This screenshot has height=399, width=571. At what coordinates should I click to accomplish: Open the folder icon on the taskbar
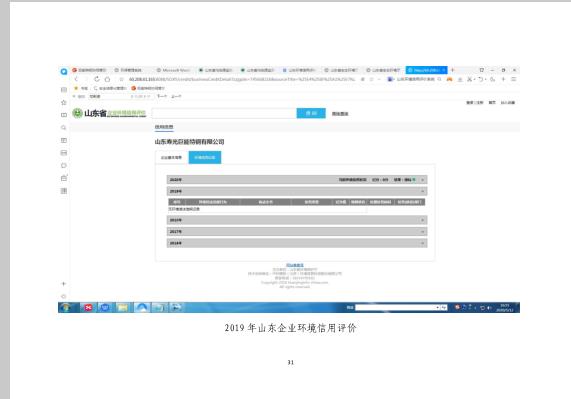(x=123, y=308)
